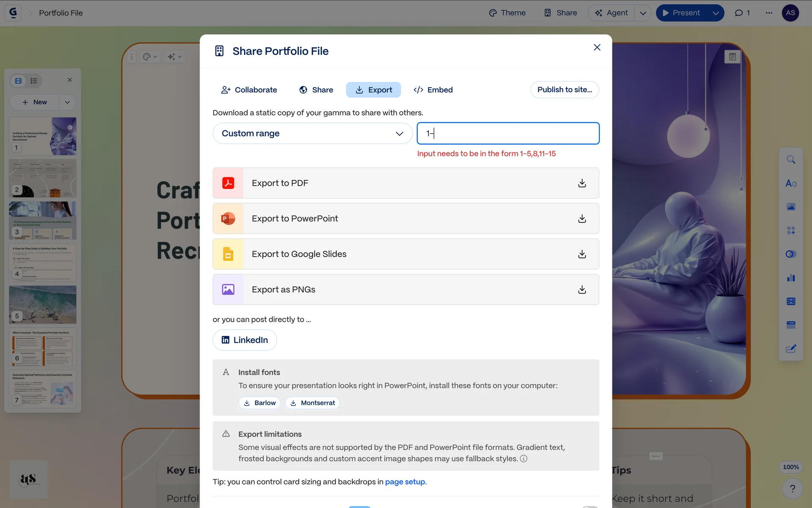The width and height of the screenshot is (812, 508).
Task: Post directly to LinkedIn
Action: 244,340
